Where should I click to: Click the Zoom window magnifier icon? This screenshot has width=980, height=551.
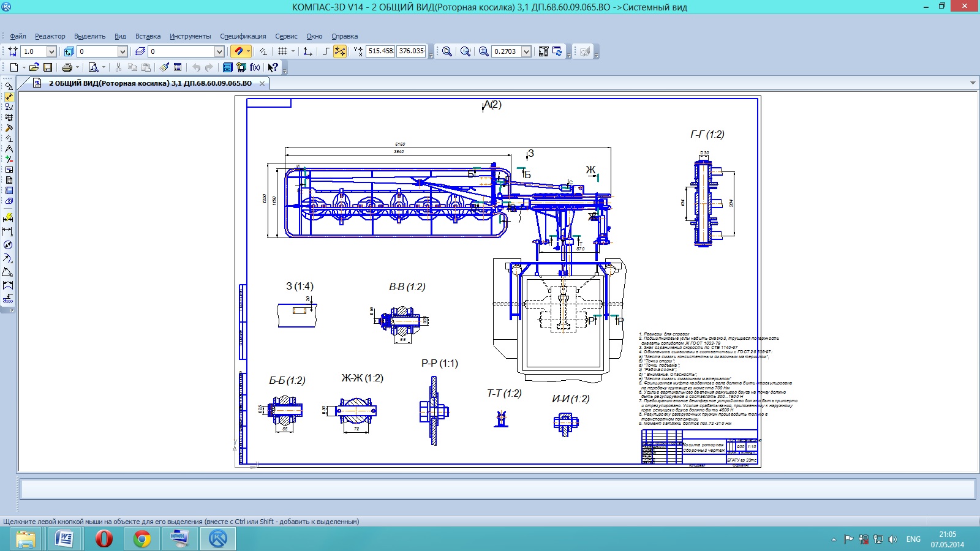tap(447, 51)
